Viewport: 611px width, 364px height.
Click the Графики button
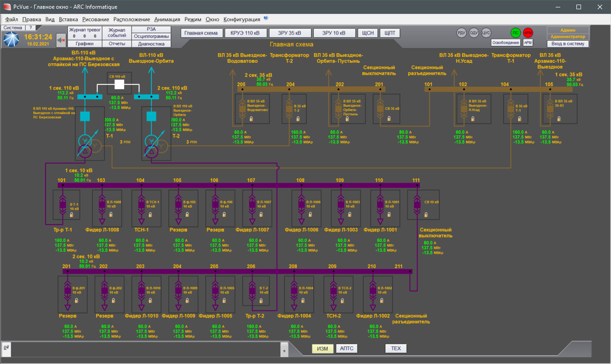click(x=84, y=44)
